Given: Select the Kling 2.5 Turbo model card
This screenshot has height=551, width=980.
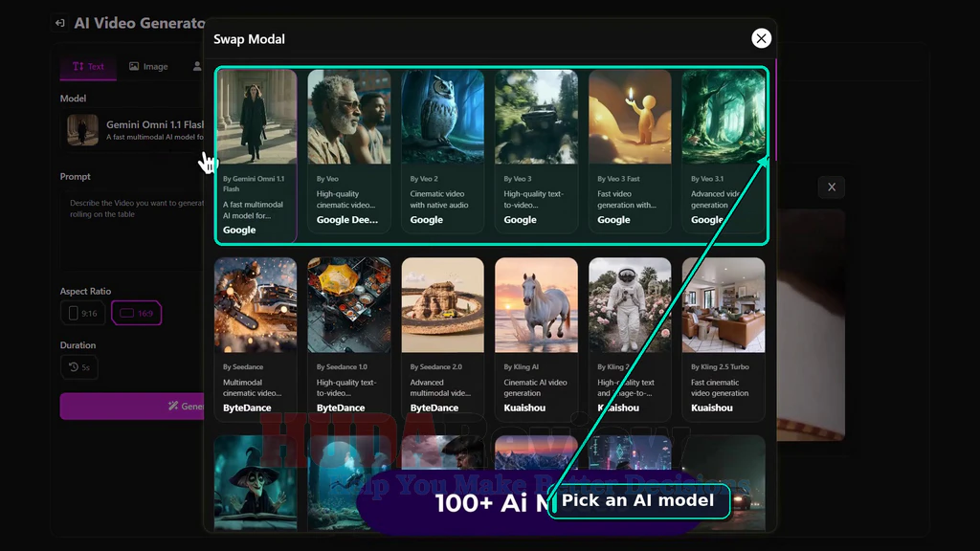Looking at the screenshot, I should 724,340.
